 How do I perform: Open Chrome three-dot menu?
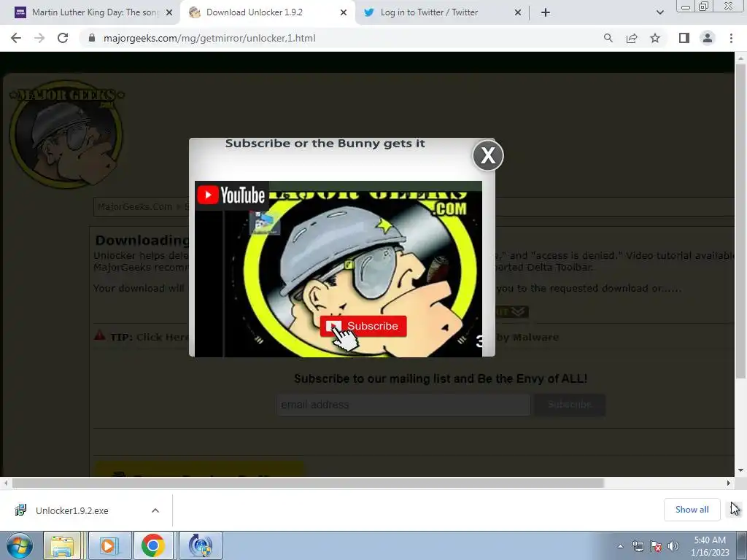(731, 38)
